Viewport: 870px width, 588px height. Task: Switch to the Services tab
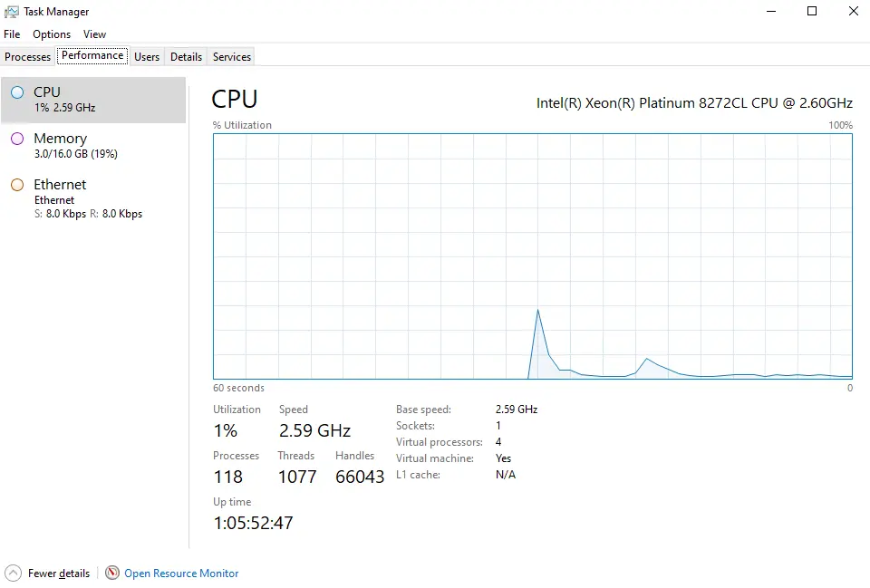click(232, 56)
